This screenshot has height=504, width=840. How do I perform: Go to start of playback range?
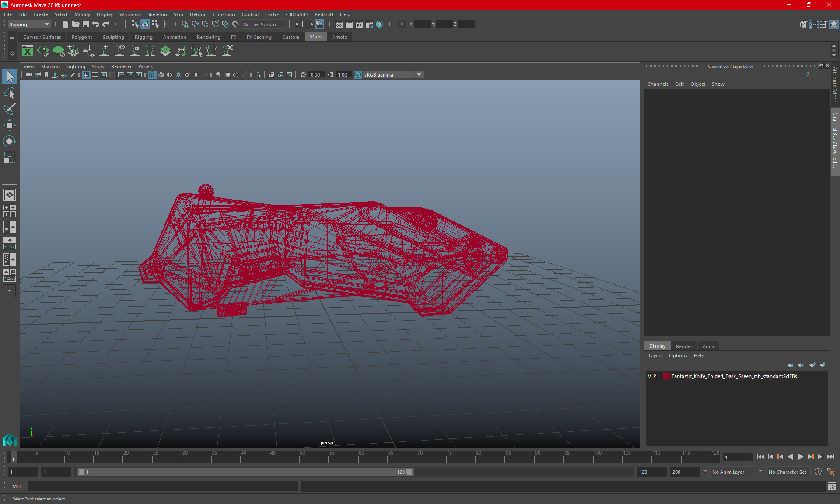coord(760,457)
